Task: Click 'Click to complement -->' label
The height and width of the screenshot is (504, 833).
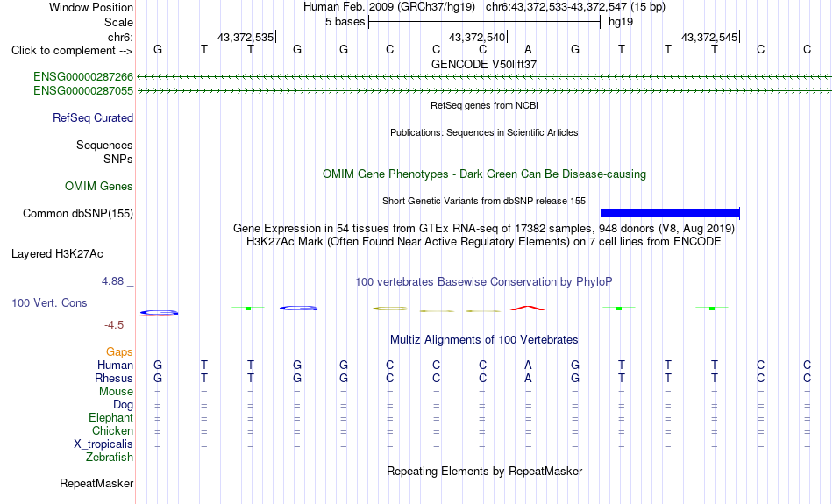Action: [x=72, y=51]
